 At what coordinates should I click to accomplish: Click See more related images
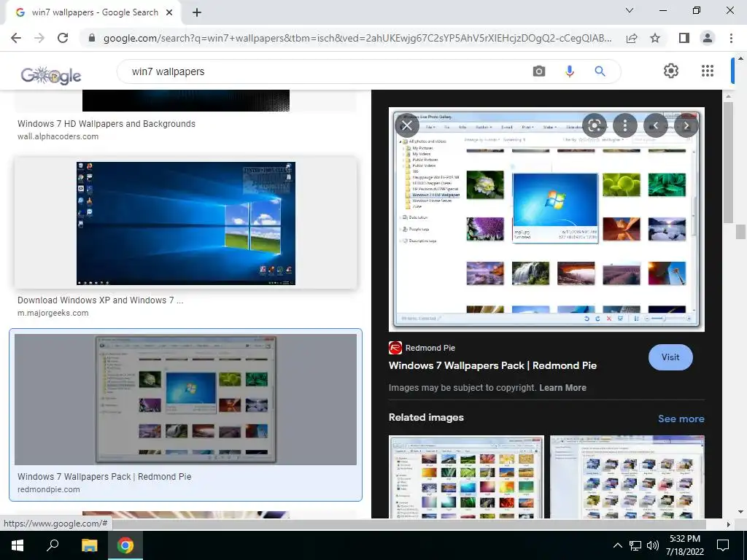click(x=681, y=419)
